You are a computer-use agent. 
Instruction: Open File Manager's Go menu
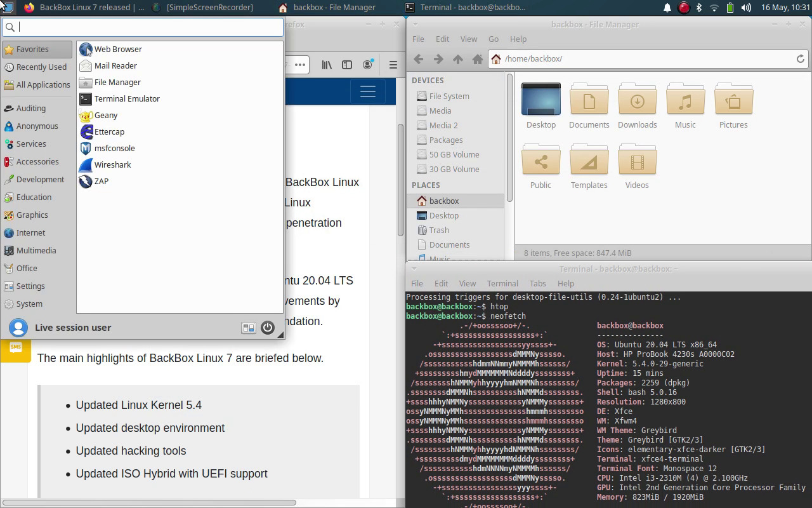(x=494, y=39)
